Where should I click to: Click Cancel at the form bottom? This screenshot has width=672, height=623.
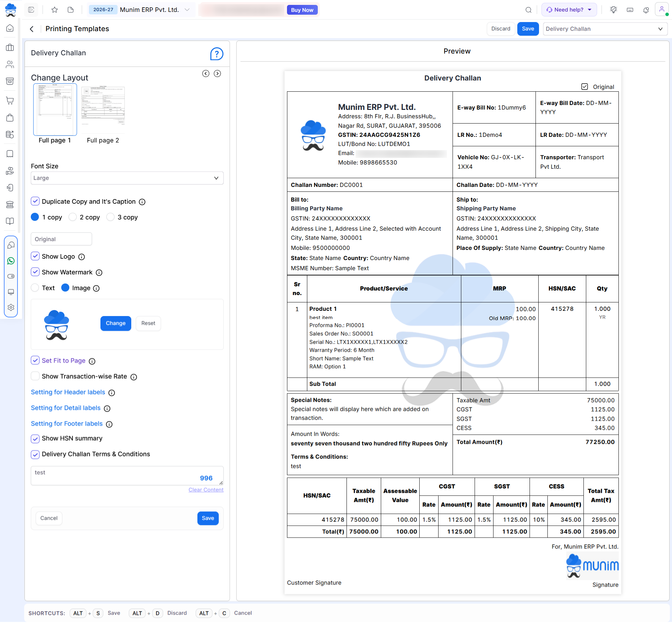pos(49,518)
